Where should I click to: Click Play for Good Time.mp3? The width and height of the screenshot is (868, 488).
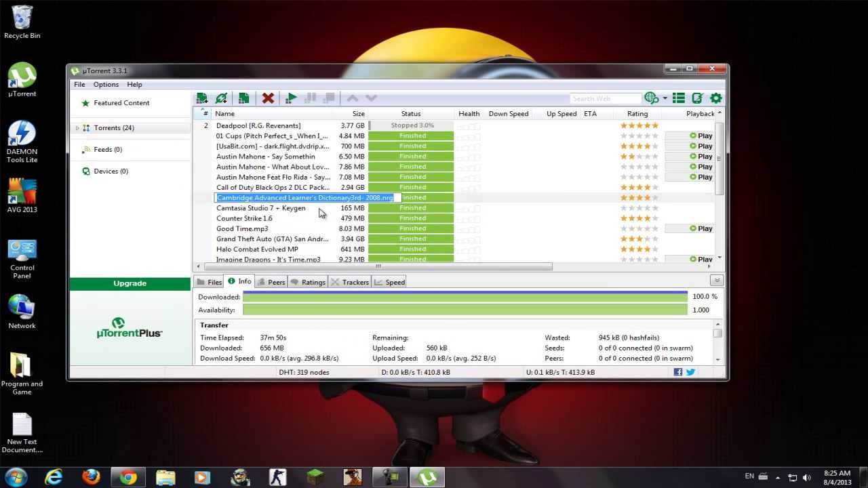click(x=701, y=228)
